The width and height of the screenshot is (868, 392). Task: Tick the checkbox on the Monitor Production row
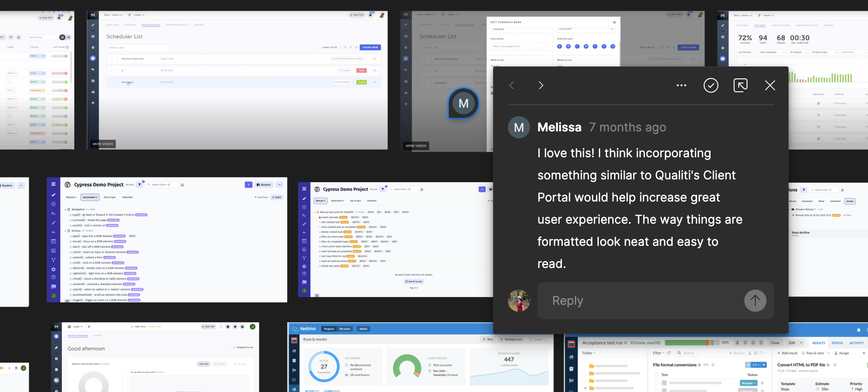[112, 59]
